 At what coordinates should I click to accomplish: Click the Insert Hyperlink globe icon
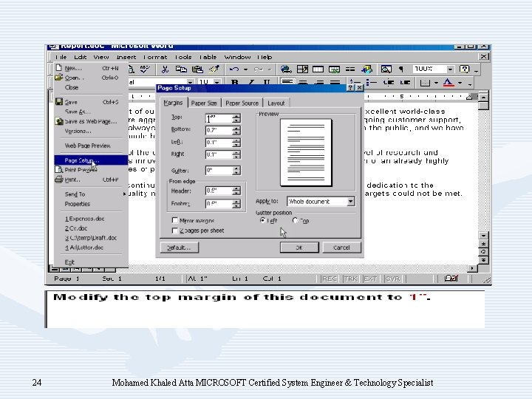coord(286,69)
